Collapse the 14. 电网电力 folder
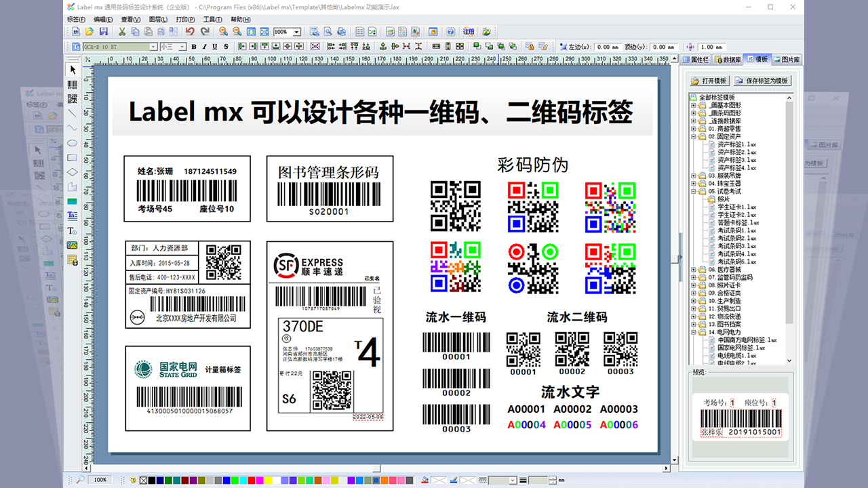This screenshot has height=488, width=868. [694, 332]
